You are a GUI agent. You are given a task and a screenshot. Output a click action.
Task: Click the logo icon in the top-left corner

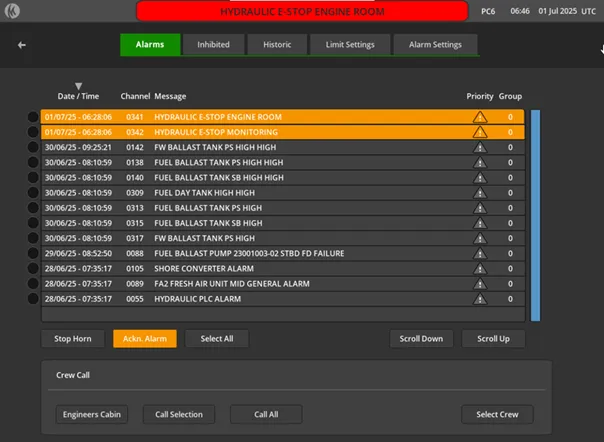click(12, 11)
